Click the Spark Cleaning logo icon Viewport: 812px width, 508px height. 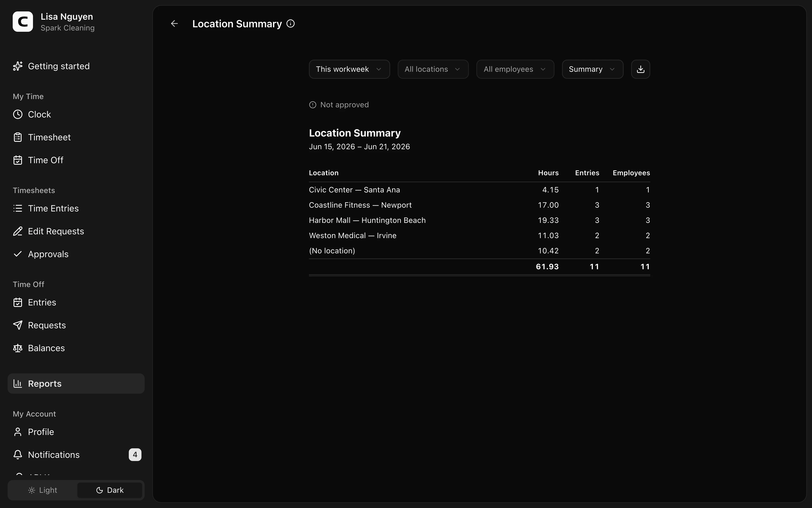click(23, 22)
